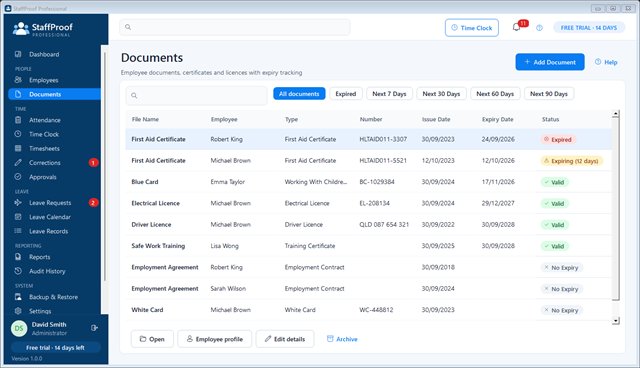Select Sarah Wilson Employment Agreement row

(x=369, y=288)
